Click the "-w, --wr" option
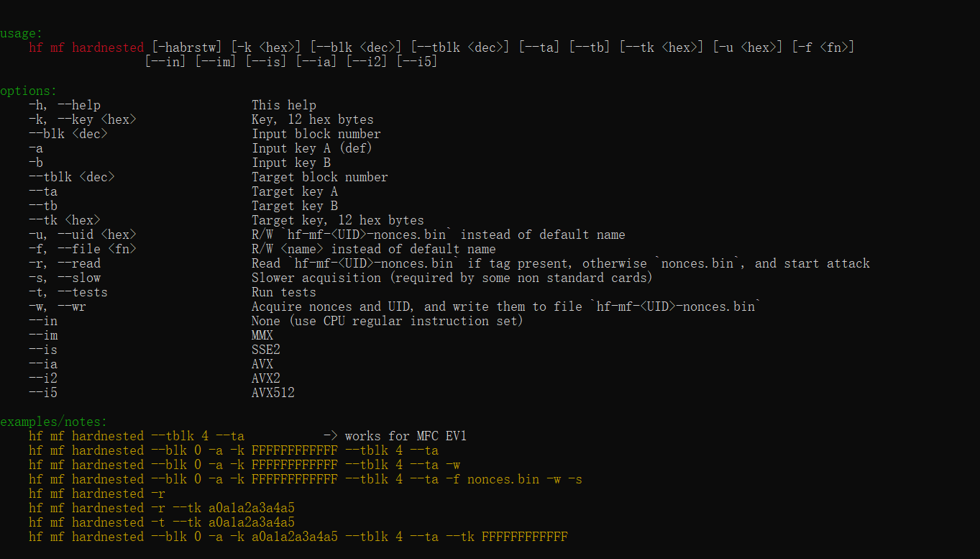This screenshot has width=980, height=559. coord(57,306)
